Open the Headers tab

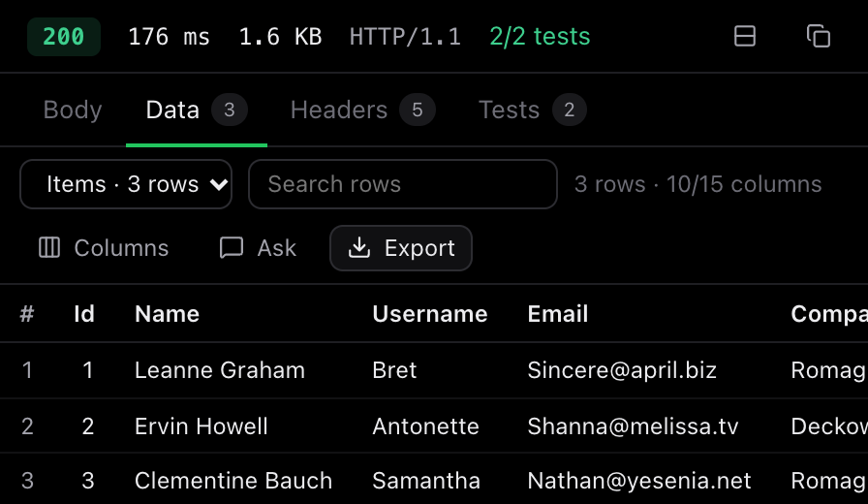[362, 110]
